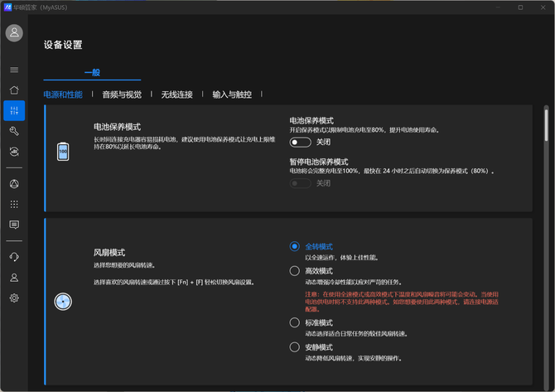The height and width of the screenshot is (392, 555).
Task: Click the MyASUS logo in title bar
Action: point(7,7)
